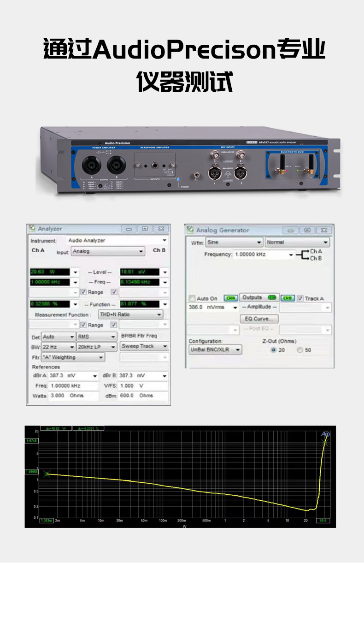364x634 pixels.
Task: Open the RMS detector dropdown
Action: (97, 337)
